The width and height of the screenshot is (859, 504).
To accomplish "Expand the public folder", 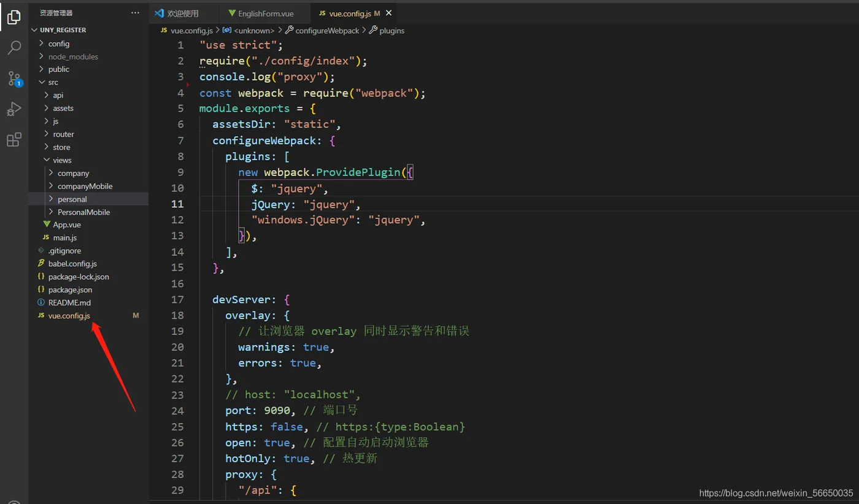I will pyautogui.click(x=42, y=69).
